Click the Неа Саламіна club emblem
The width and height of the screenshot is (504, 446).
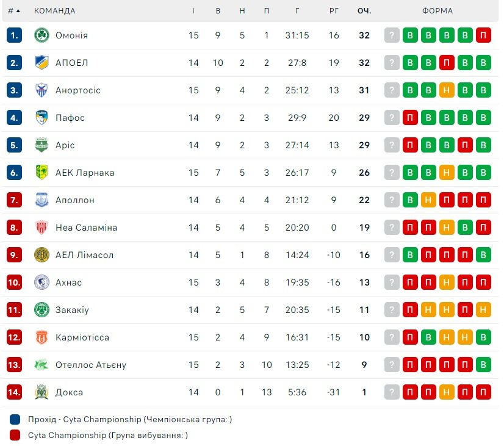tap(41, 228)
